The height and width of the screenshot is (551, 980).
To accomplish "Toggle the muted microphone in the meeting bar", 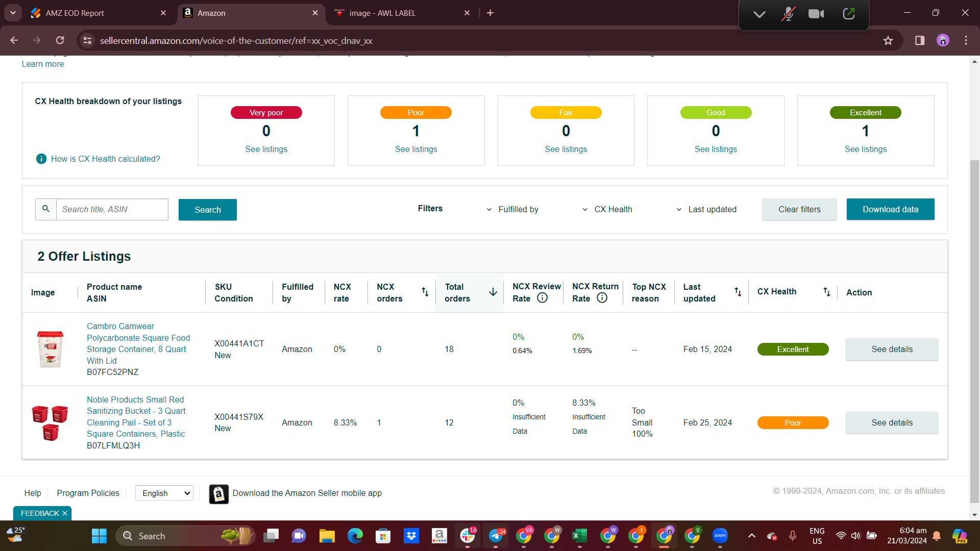I will pyautogui.click(x=788, y=14).
